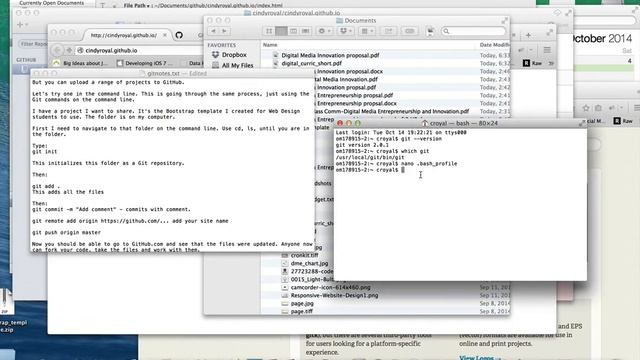640x360 pixels.
Task: Select 'Responsive-Website-Design1.png' in Finder
Action: [x=334, y=296]
